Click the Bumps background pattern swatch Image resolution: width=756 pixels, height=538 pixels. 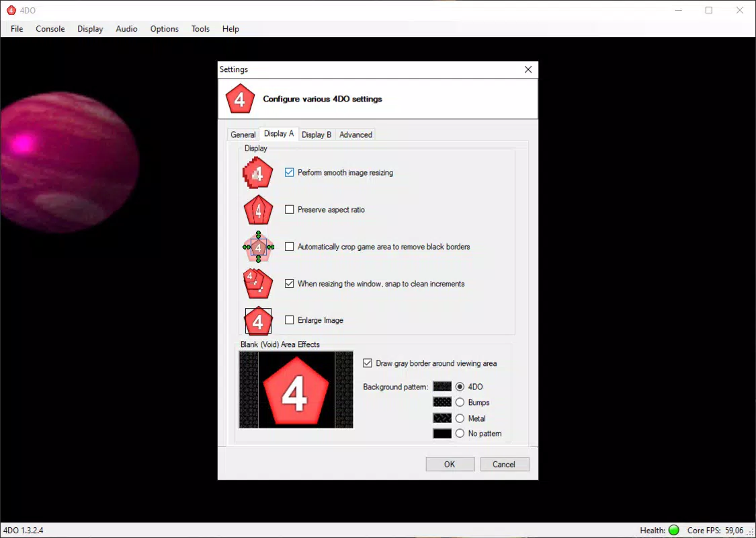[x=442, y=402]
